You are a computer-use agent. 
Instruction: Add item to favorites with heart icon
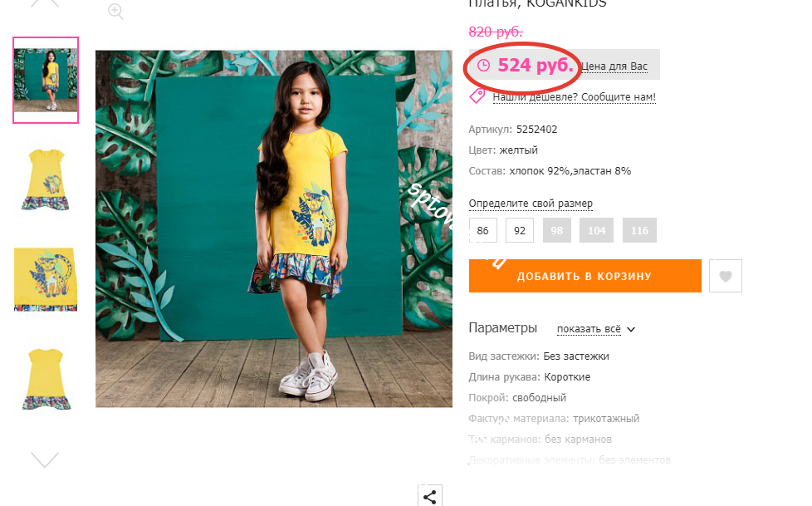[x=726, y=276]
